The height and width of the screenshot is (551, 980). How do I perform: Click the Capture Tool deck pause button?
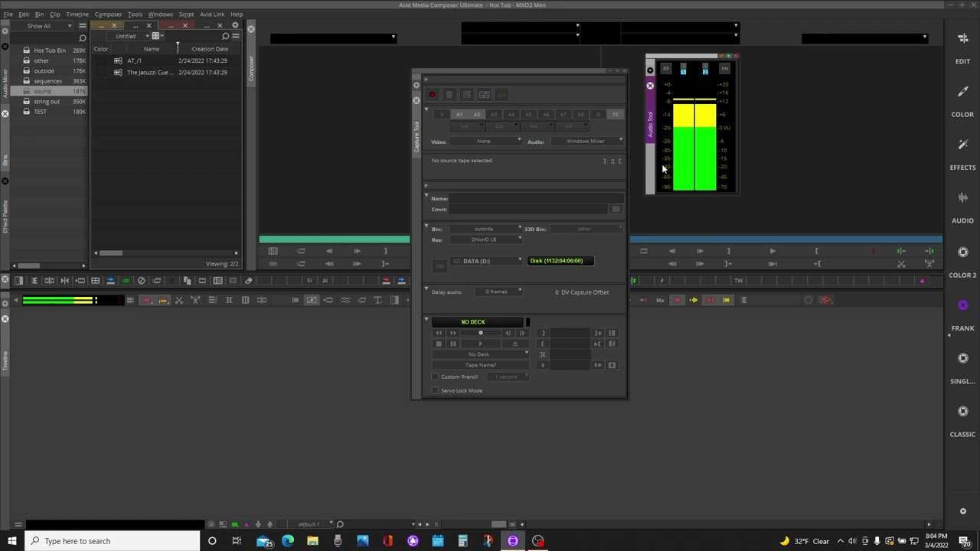coord(452,344)
